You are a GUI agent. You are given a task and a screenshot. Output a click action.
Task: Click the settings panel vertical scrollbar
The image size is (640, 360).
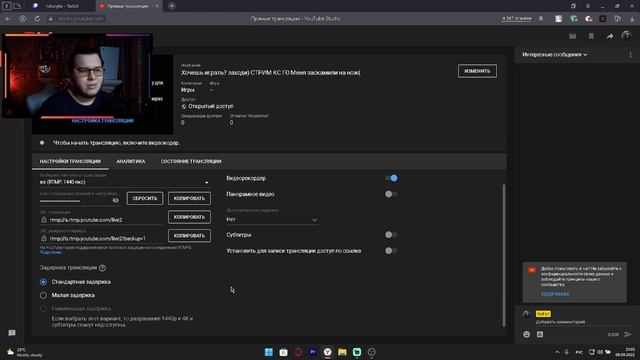pyautogui.click(x=504, y=255)
